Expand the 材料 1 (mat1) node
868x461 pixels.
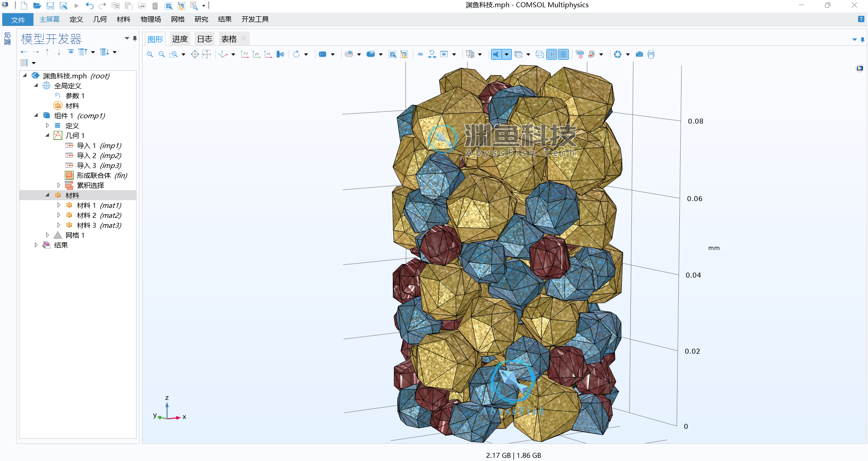(x=58, y=205)
